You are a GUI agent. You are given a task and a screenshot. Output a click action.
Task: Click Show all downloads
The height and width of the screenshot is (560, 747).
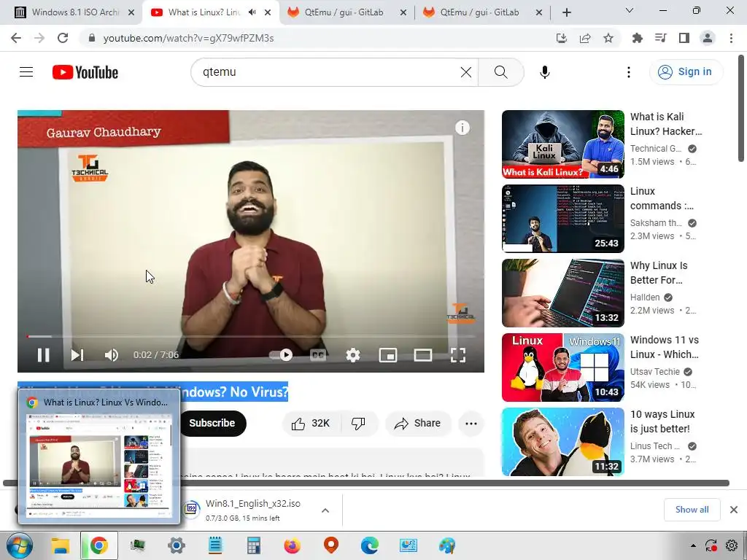tap(692, 510)
